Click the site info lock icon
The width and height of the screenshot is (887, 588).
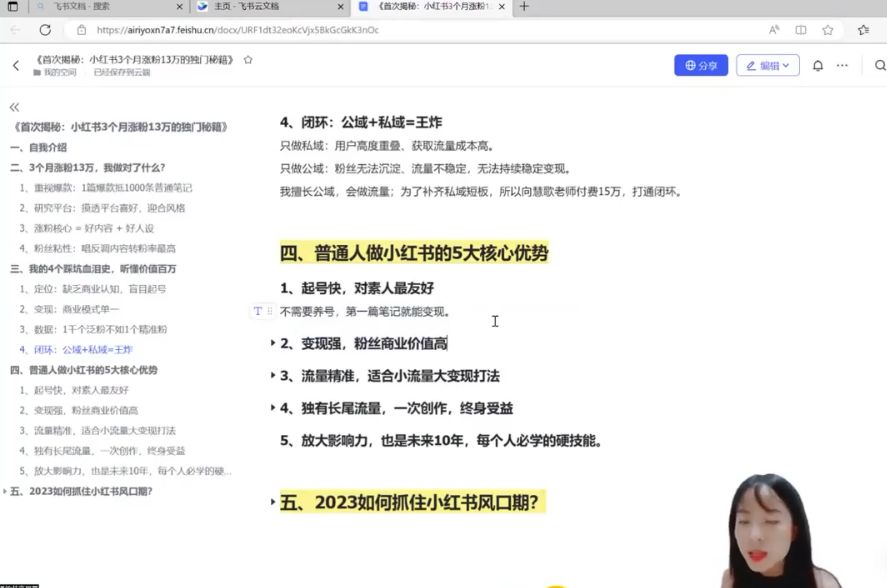click(81, 30)
